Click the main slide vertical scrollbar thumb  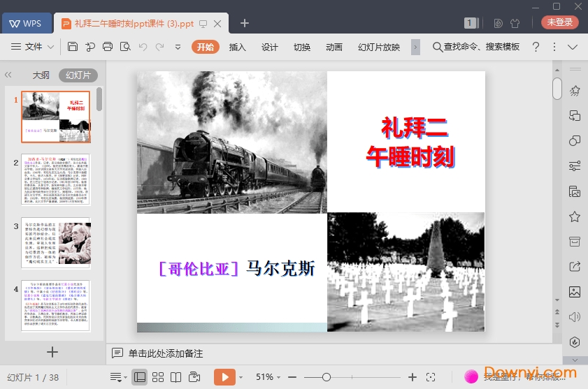pos(557,89)
